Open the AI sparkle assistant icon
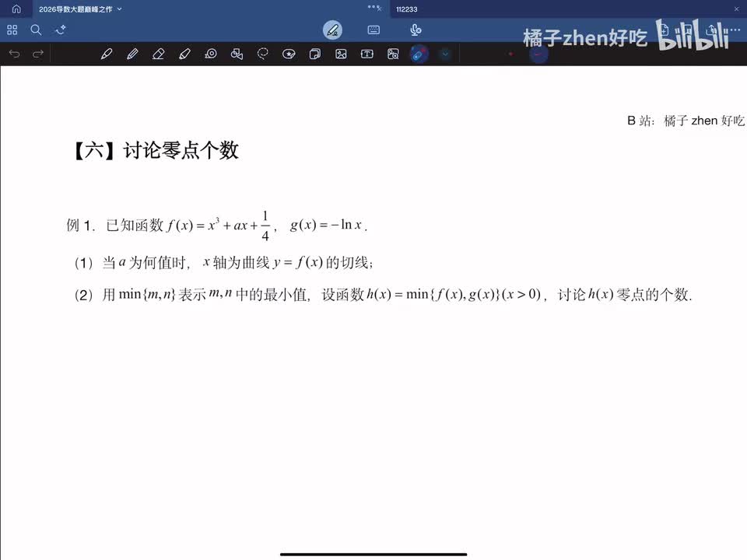The height and width of the screenshot is (560, 747). pos(61,30)
